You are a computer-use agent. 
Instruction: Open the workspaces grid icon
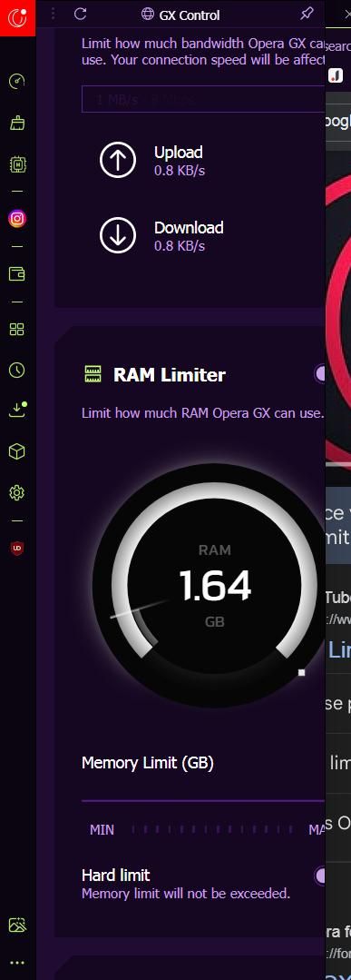[17, 330]
